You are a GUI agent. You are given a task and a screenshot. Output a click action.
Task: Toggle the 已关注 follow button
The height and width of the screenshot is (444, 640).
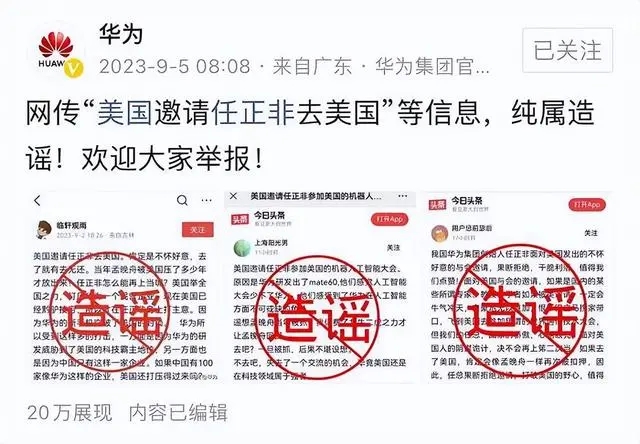pyautogui.click(x=567, y=51)
